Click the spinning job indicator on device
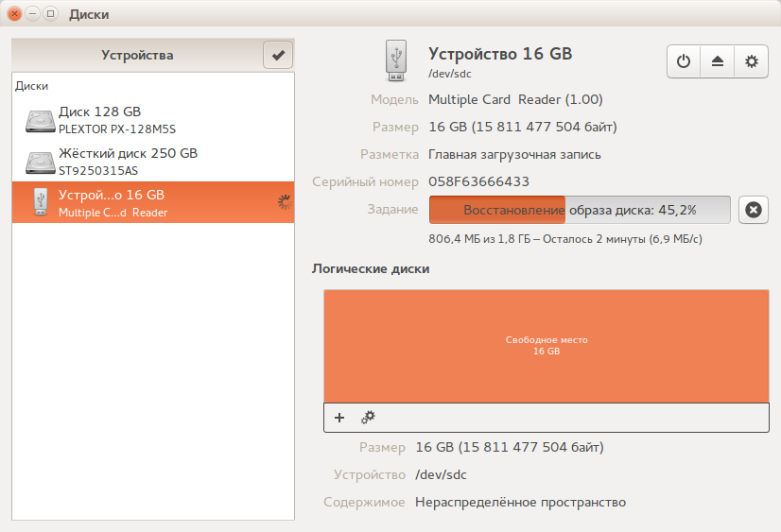Image resolution: width=781 pixels, height=532 pixels. [x=285, y=202]
